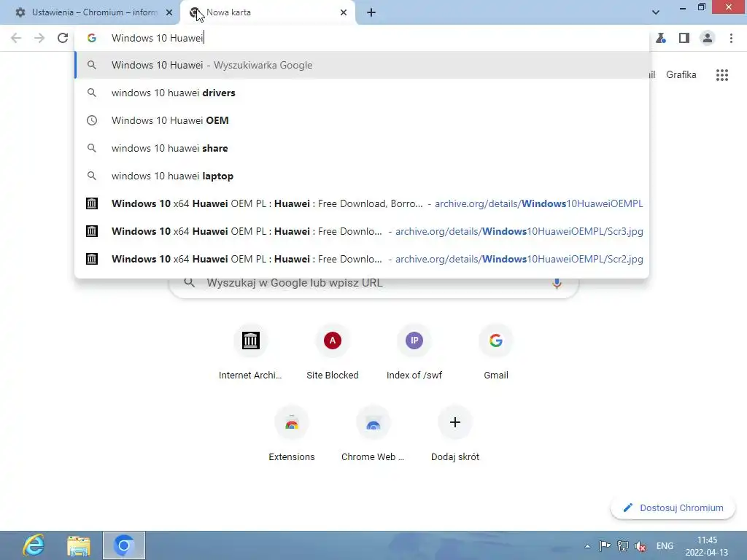
Task: Open the profile avatar button
Action: (x=708, y=38)
